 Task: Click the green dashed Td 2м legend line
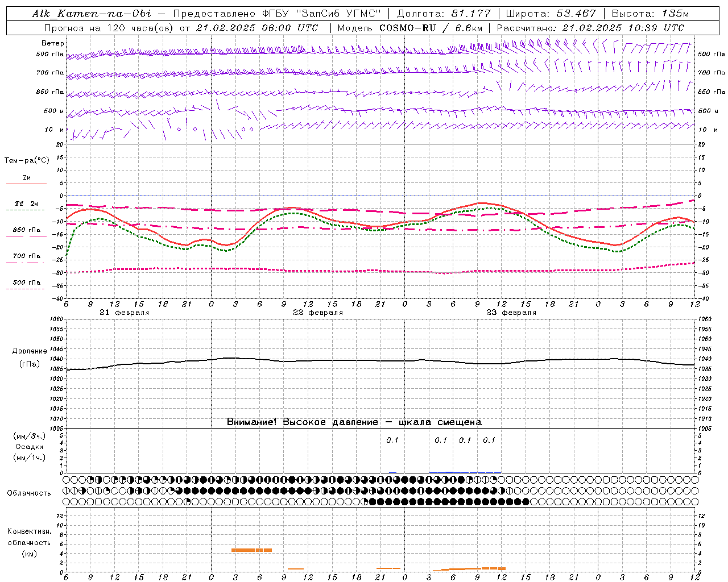[26, 210]
